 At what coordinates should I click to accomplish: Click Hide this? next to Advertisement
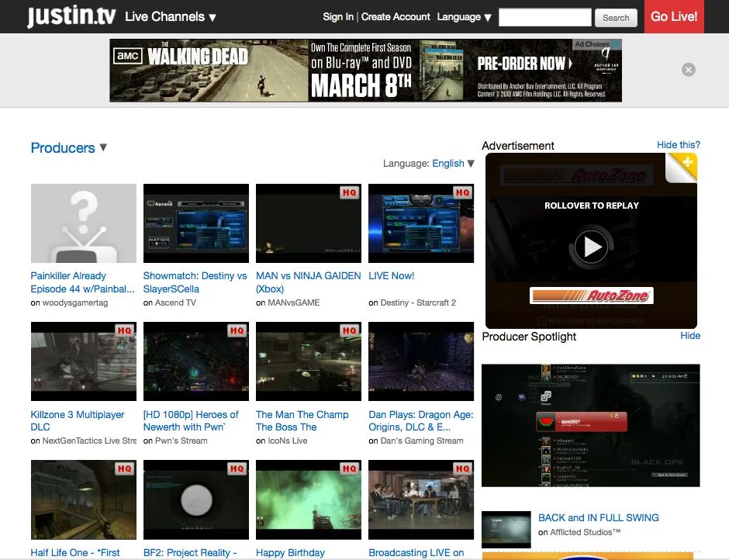[679, 144]
